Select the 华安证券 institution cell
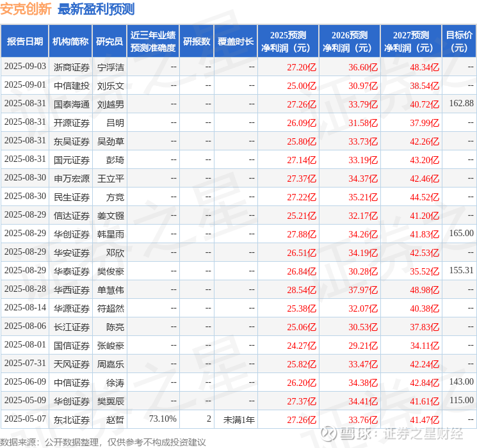The height and width of the screenshot is (448, 477). click(x=72, y=253)
